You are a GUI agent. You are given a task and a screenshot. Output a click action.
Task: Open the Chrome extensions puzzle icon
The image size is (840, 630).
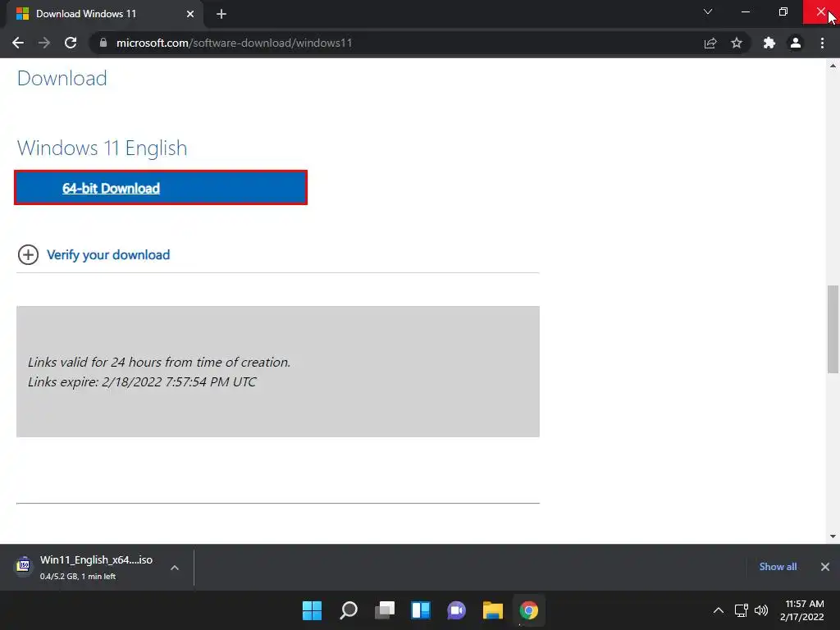[x=769, y=43]
